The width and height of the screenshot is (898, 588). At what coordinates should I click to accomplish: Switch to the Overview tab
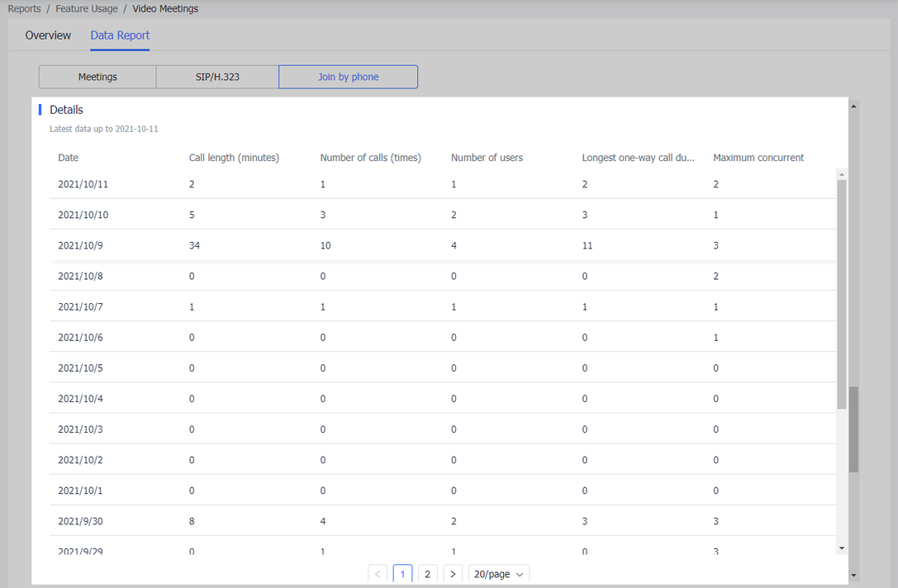point(48,35)
